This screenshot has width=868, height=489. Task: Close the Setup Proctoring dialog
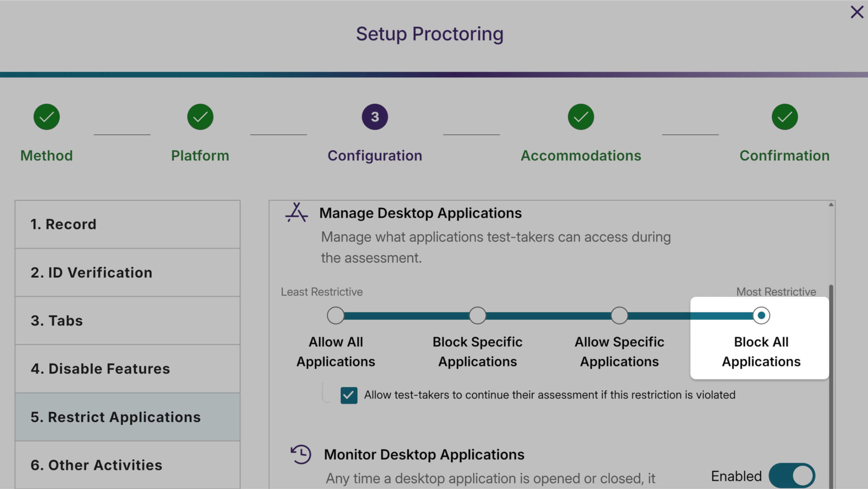pyautogui.click(x=857, y=12)
